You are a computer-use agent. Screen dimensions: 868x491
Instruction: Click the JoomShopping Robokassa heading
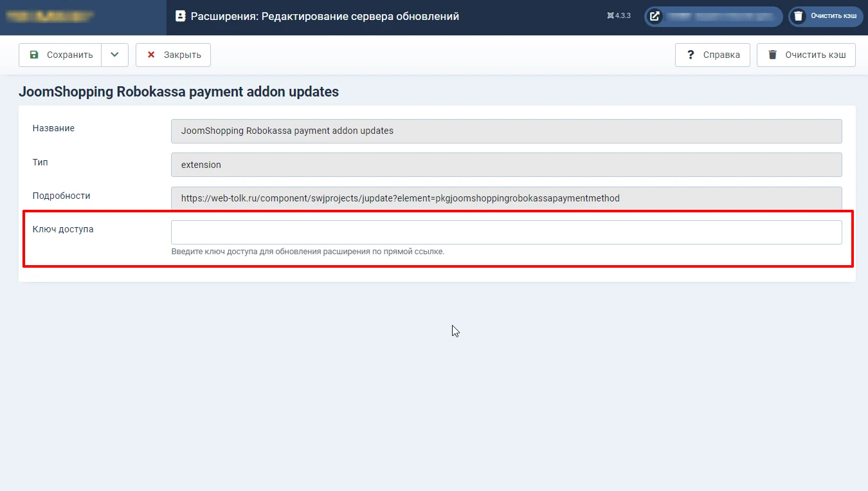pos(179,92)
